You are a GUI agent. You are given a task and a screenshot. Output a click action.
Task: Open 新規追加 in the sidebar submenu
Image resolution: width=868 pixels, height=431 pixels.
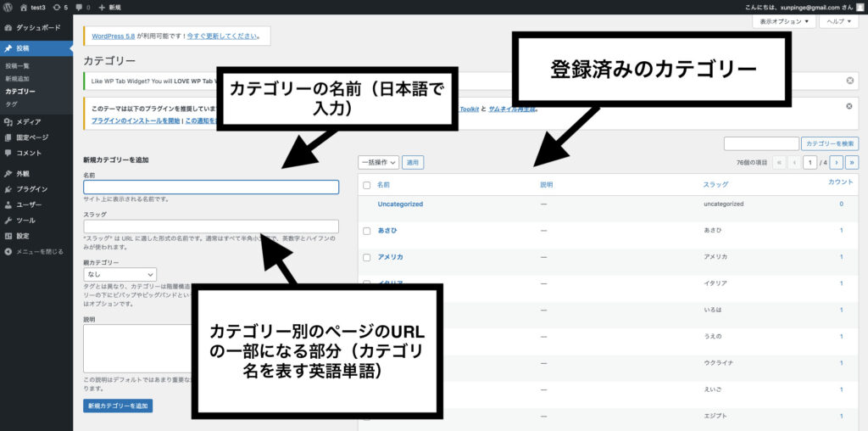coord(18,79)
